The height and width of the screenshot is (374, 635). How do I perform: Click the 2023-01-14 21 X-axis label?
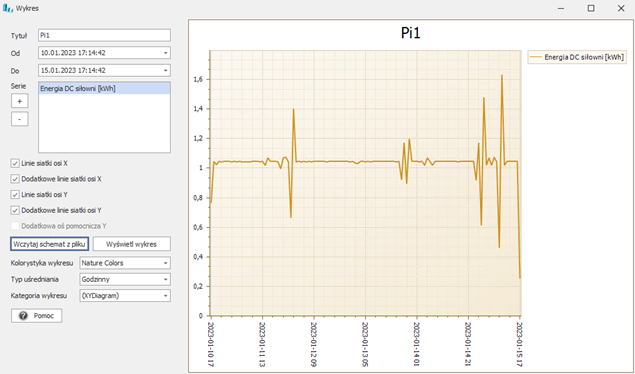pos(469,345)
